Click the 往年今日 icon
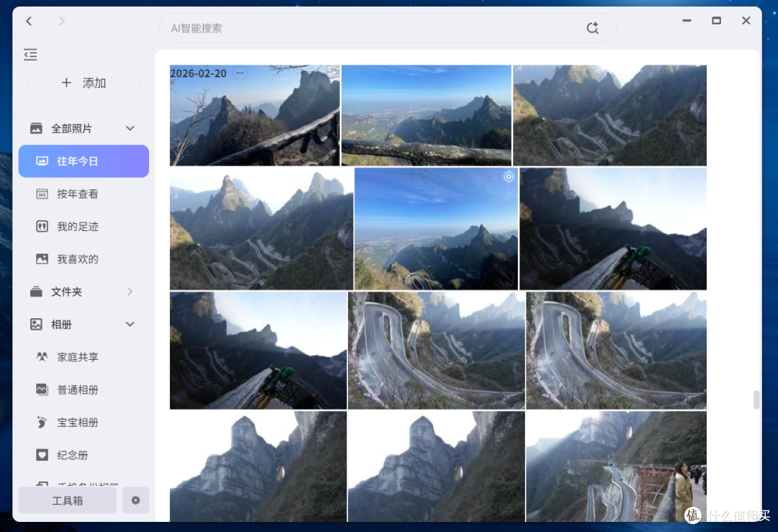Viewport: 778px width, 532px height. coord(43,161)
